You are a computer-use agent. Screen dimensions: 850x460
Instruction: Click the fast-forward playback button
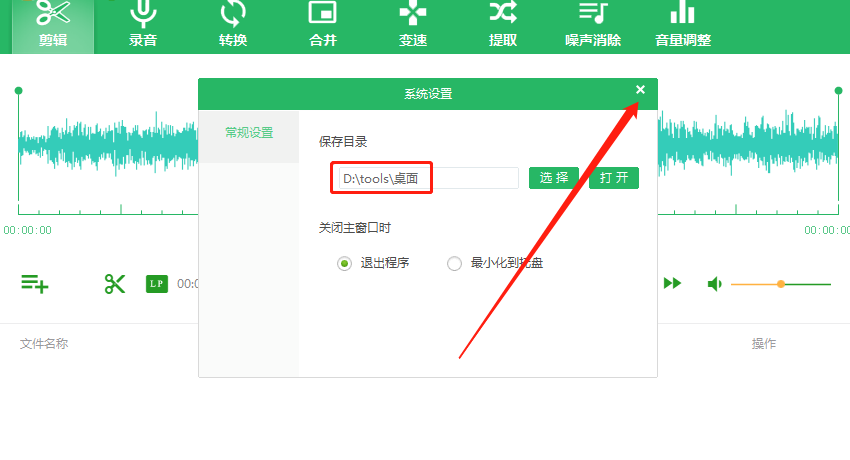click(x=672, y=283)
